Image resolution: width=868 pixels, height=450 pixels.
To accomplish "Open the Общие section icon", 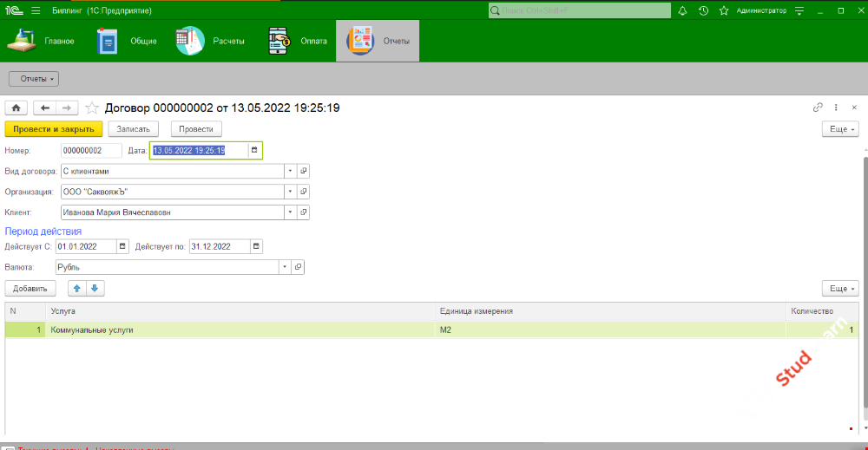I will pyautogui.click(x=108, y=41).
